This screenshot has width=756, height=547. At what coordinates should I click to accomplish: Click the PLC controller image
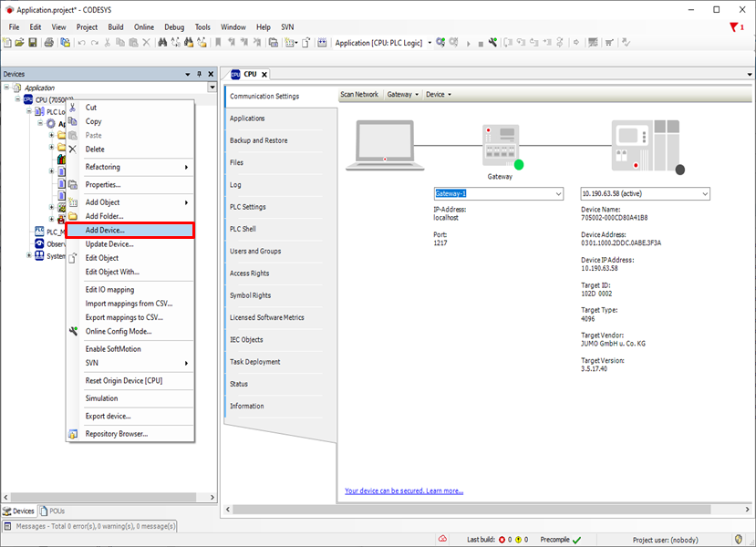click(647, 147)
